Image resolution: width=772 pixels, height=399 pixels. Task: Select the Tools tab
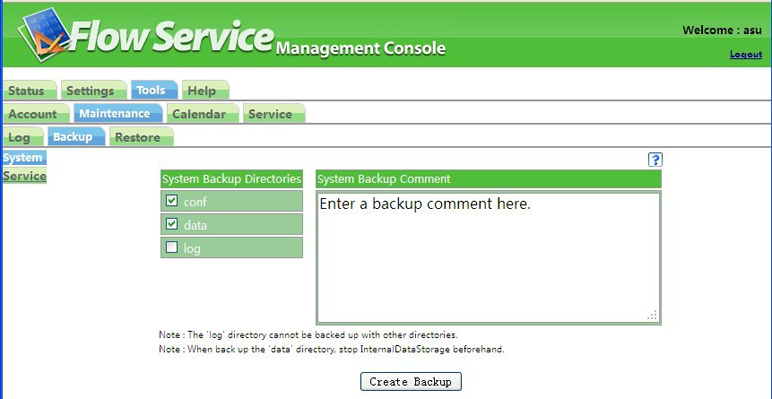point(154,90)
